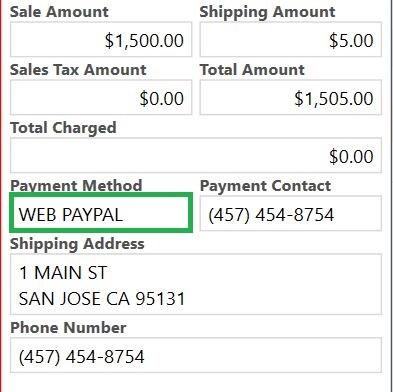
Task: Click the Phone Number label
Action: (68, 328)
